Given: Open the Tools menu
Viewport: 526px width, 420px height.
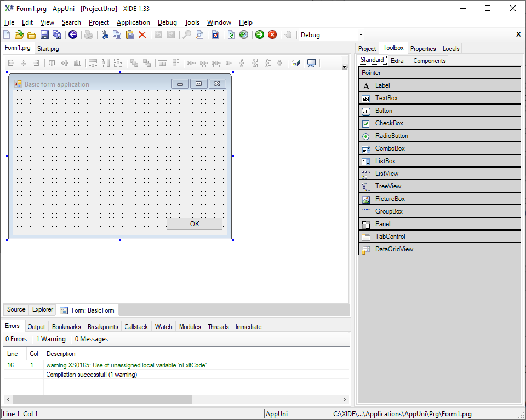Looking at the screenshot, I should pos(192,22).
